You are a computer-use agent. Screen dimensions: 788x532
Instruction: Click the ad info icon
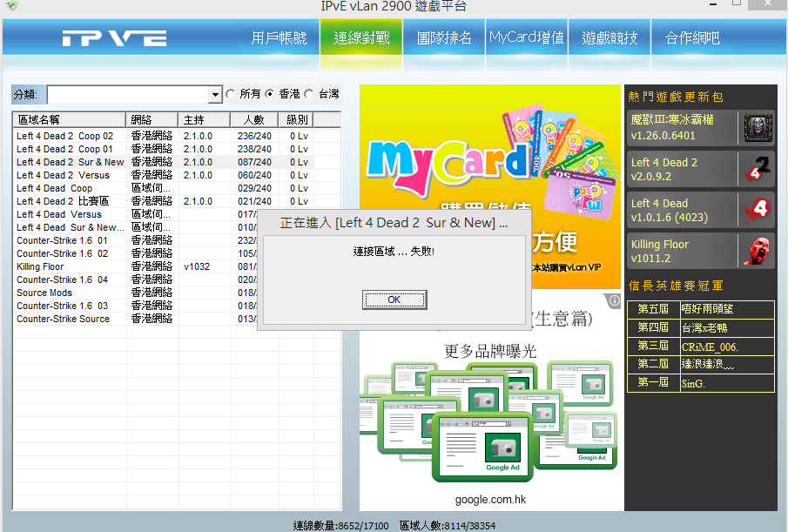613,301
